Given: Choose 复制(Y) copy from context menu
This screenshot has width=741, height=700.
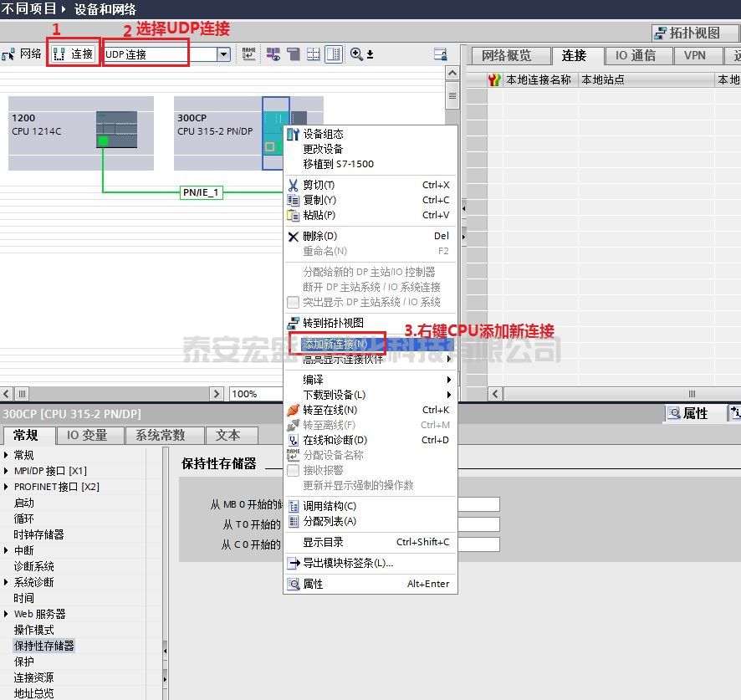Looking at the screenshot, I should (x=319, y=200).
